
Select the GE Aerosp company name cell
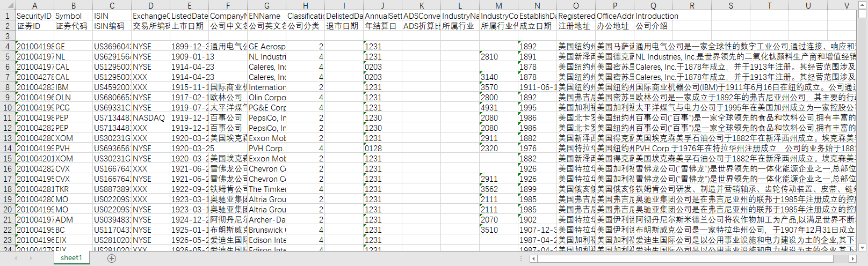pyautogui.click(x=266, y=46)
